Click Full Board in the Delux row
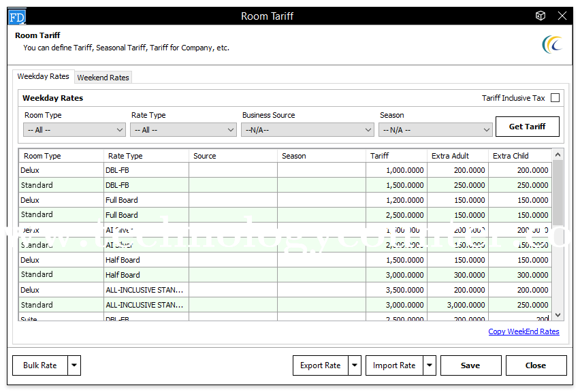The height and width of the screenshot is (392, 580). tap(146, 200)
